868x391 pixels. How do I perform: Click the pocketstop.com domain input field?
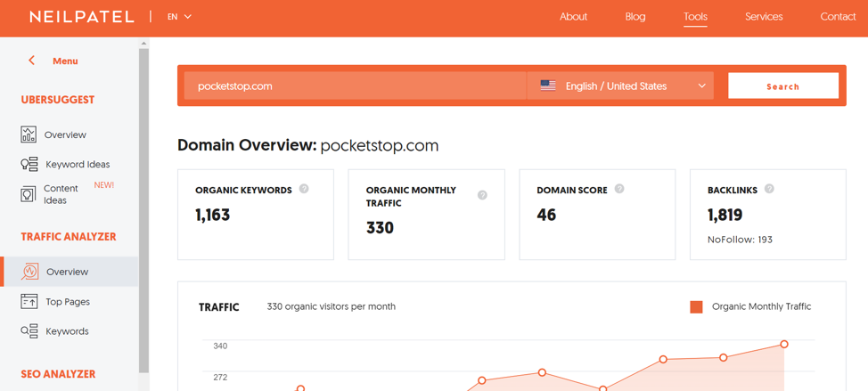355,86
